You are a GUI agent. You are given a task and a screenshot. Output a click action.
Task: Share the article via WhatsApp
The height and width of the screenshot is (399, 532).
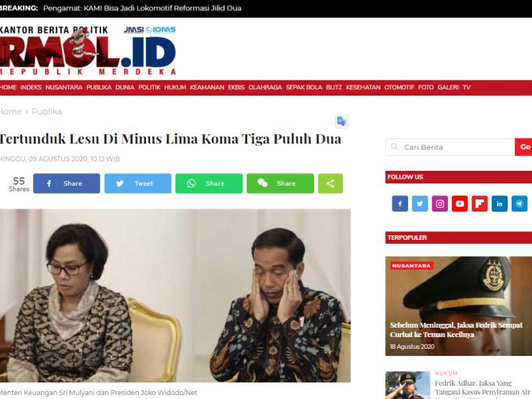click(x=209, y=183)
